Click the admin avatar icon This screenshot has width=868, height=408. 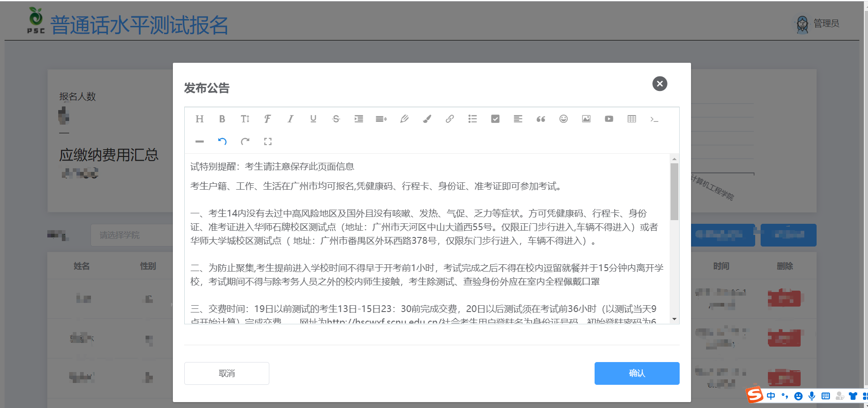click(802, 25)
